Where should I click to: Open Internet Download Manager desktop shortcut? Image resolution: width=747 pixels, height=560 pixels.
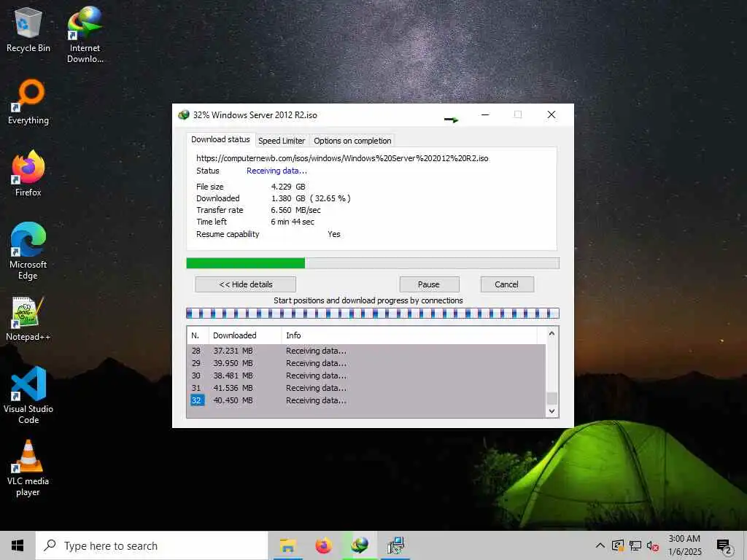[85, 35]
